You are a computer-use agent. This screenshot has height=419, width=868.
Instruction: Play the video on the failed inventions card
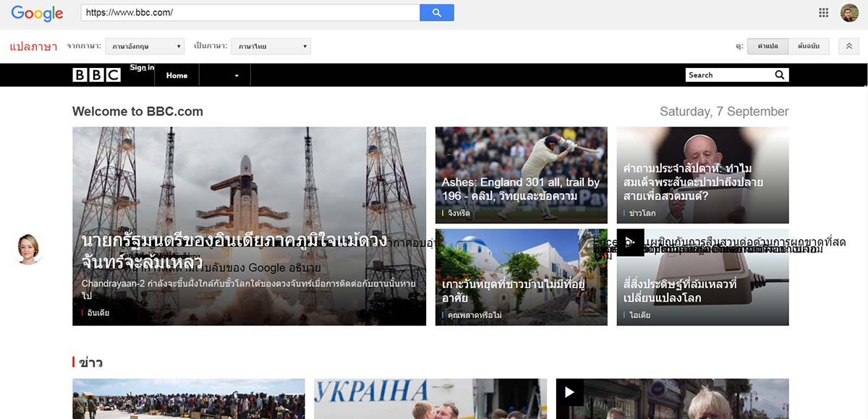(630, 242)
